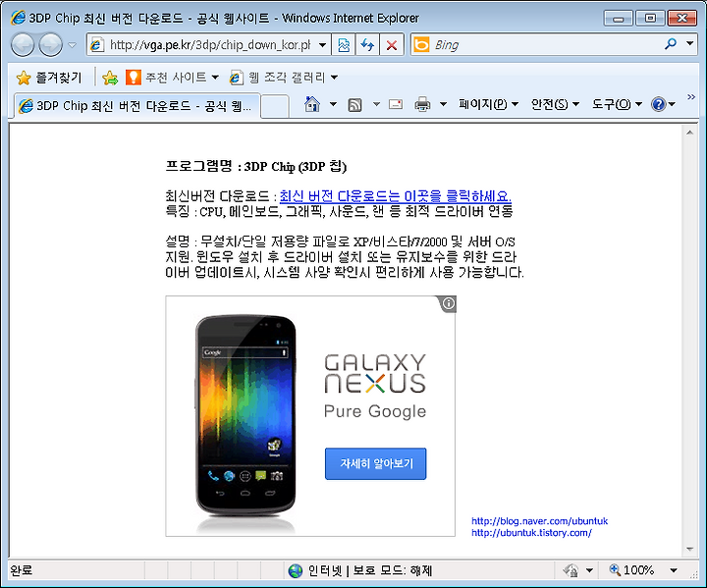Click the GALAXY NEXUS logo text

[x=375, y=373]
